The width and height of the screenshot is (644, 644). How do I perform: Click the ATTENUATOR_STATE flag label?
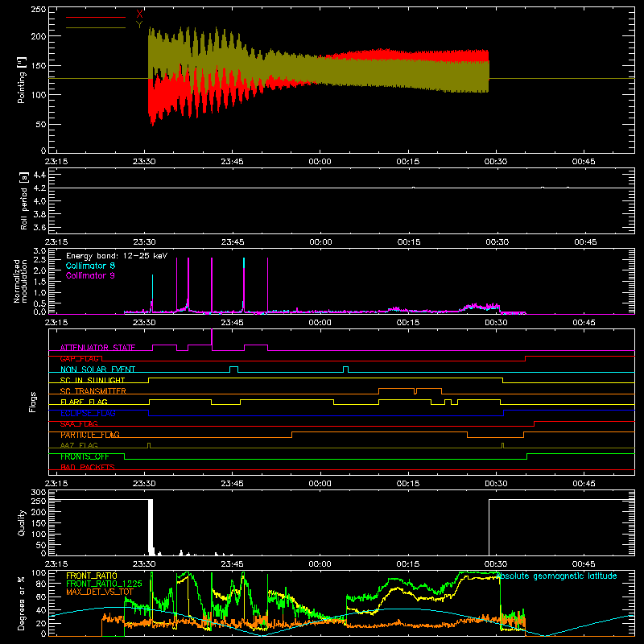[x=97, y=348]
